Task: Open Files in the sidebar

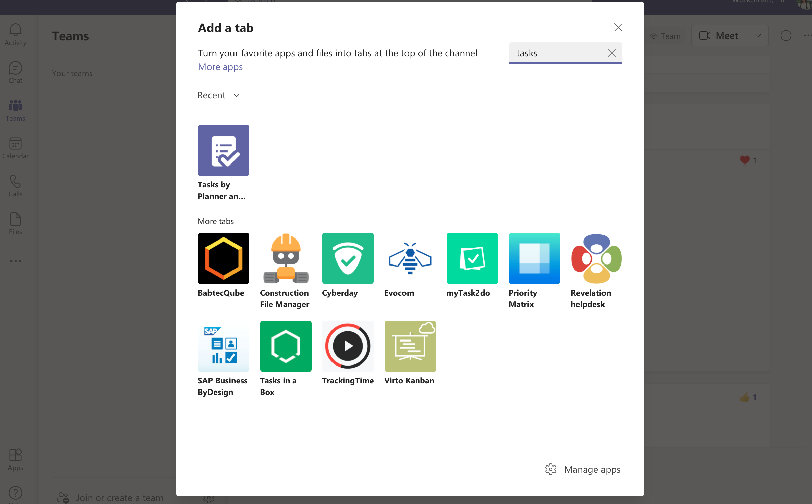Action: (x=16, y=224)
